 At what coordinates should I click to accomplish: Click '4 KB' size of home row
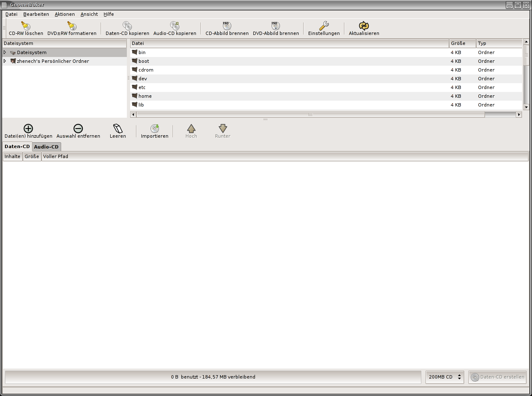click(456, 96)
